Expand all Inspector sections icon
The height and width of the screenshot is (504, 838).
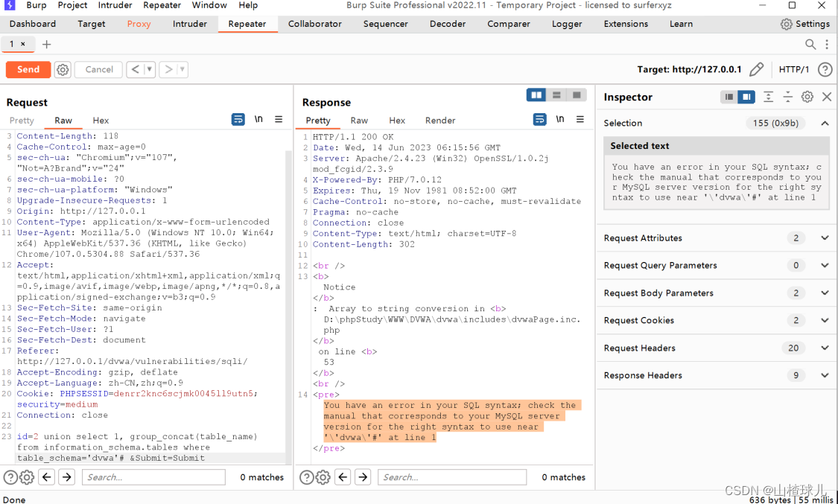768,97
